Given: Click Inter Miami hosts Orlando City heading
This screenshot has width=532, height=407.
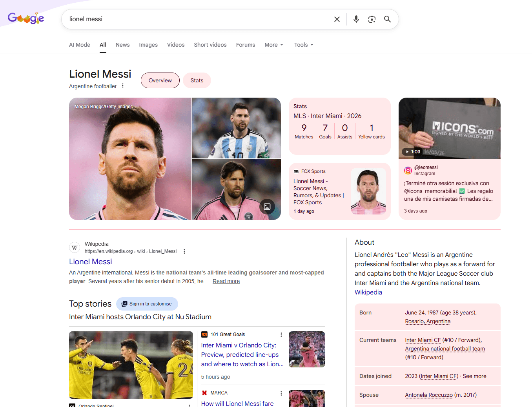Looking at the screenshot, I should [x=140, y=317].
